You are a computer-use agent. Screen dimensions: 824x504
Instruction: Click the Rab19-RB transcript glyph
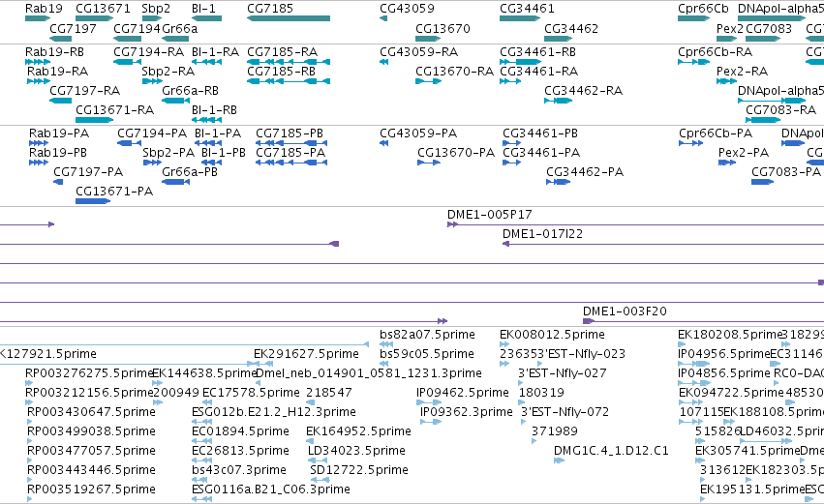point(38,62)
